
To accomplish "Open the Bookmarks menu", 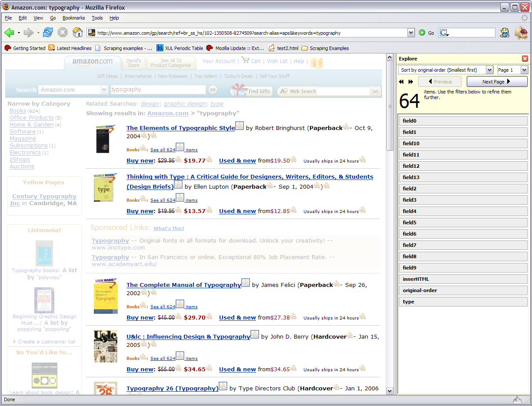I will pyautogui.click(x=73, y=18).
